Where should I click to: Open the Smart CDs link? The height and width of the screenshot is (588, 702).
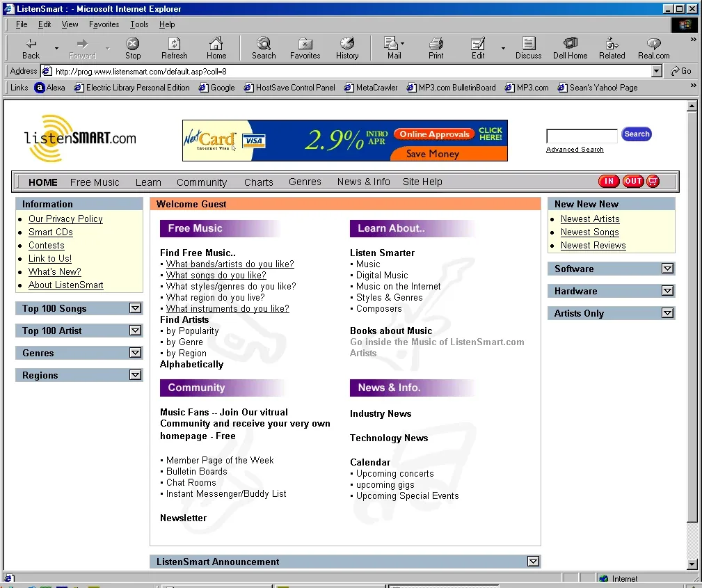click(51, 232)
